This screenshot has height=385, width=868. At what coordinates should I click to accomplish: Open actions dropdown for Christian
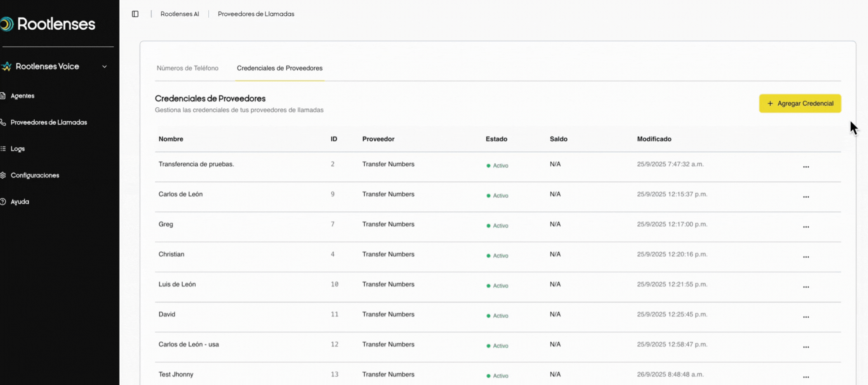tap(806, 257)
